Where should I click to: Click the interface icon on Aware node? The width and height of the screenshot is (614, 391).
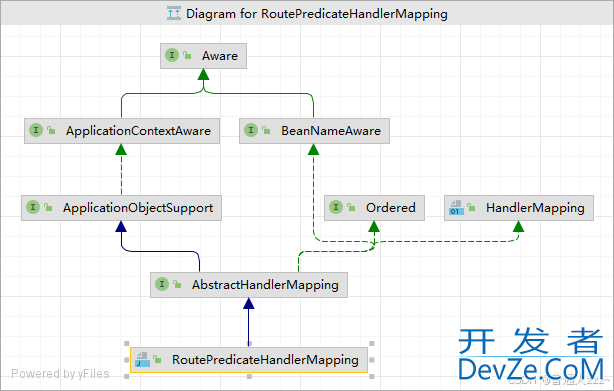coord(172,56)
